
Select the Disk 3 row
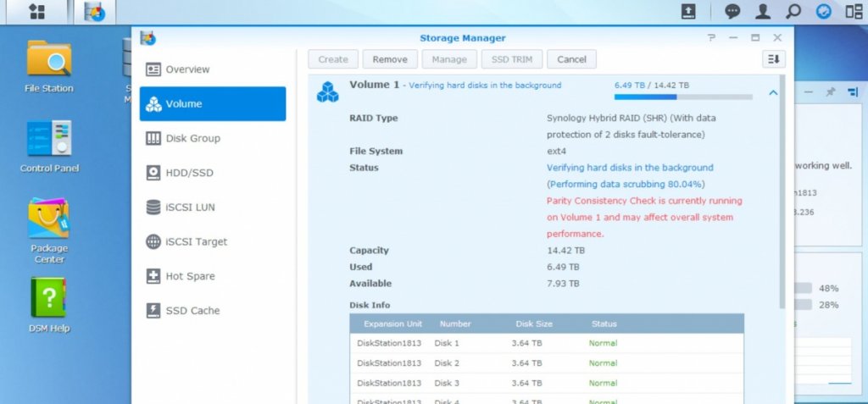point(547,383)
